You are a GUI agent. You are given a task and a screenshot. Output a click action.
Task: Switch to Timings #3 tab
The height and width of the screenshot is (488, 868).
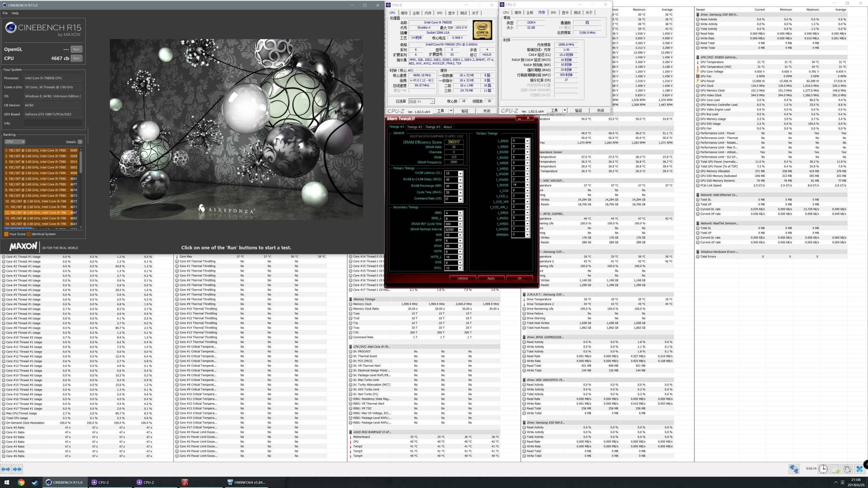pos(433,127)
